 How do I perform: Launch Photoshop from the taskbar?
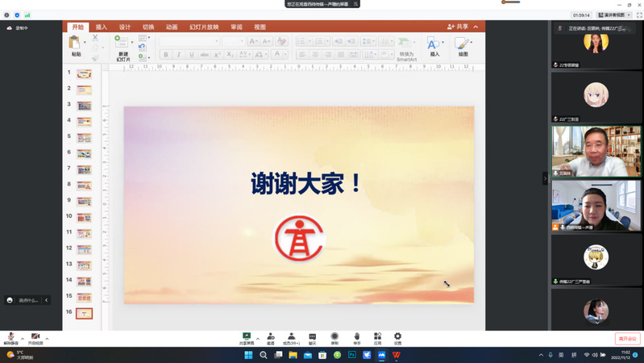pyautogui.click(x=352, y=355)
